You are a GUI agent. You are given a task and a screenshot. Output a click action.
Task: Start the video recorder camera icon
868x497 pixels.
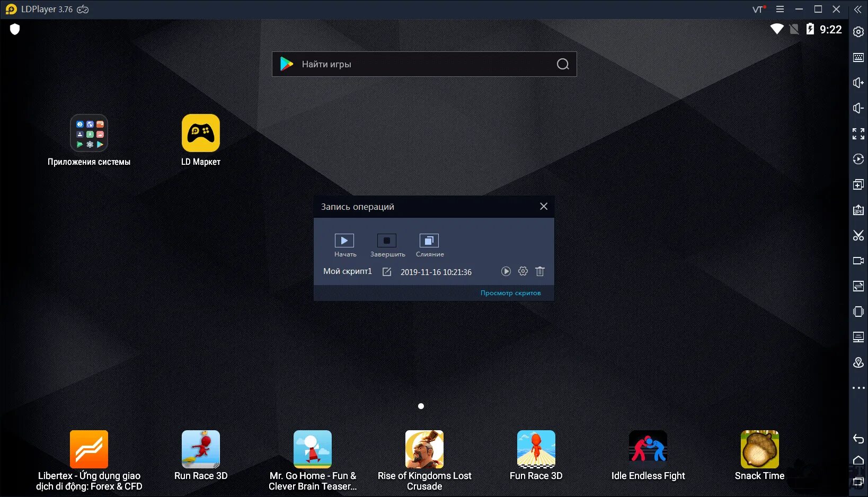tap(858, 261)
